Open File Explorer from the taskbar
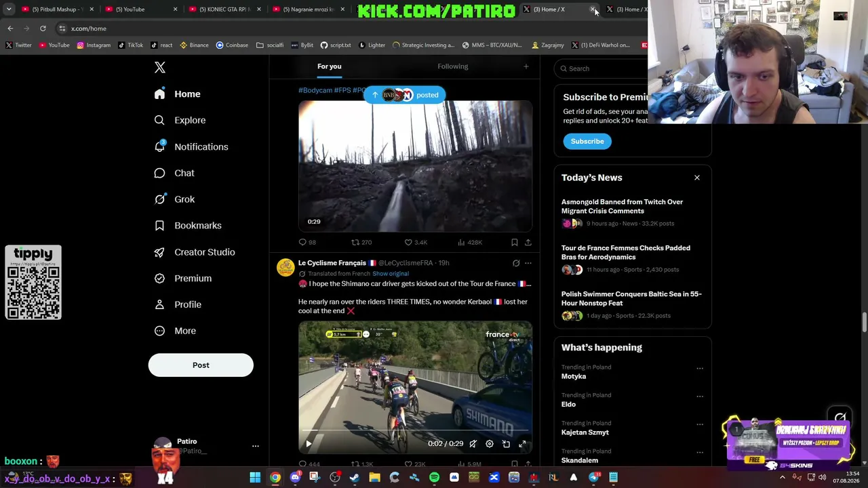Image resolution: width=868 pixels, height=488 pixels. pyautogui.click(x=374, y=478)
